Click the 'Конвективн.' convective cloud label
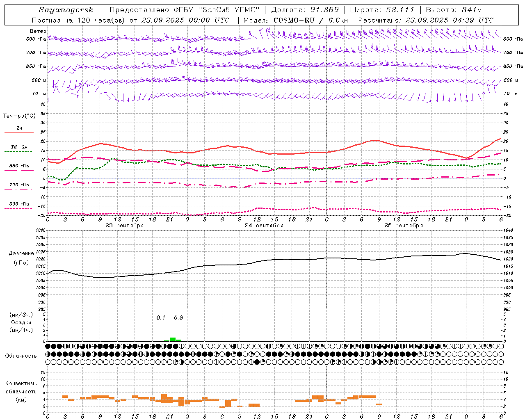This screenshot has width=525, height=420. point(21,383)
